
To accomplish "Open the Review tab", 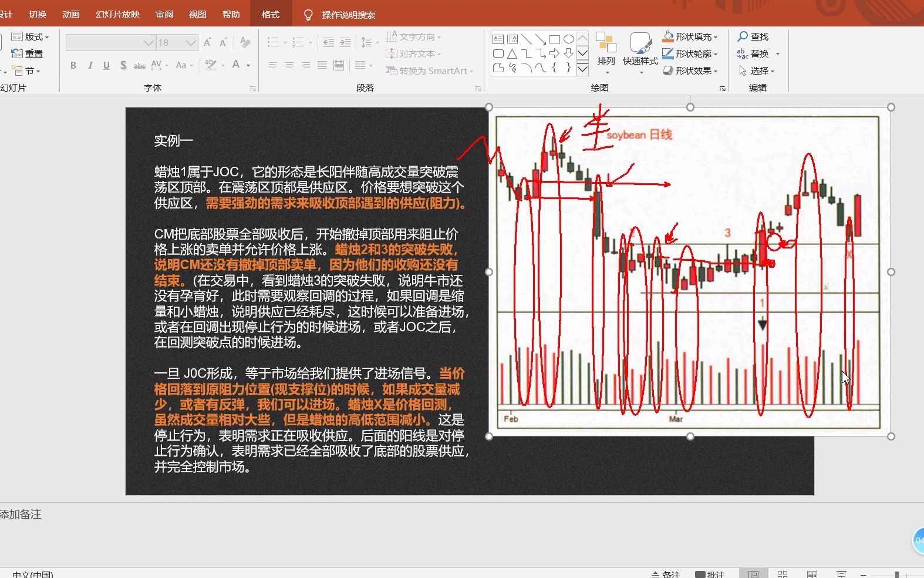I will [164, 14].
